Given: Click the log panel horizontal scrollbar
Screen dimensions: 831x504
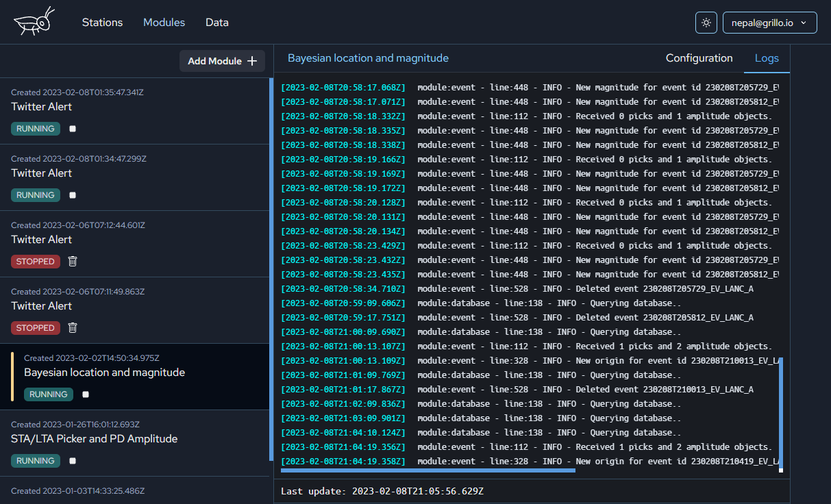Looking at the screenshot, I should (x=428, y=470).
